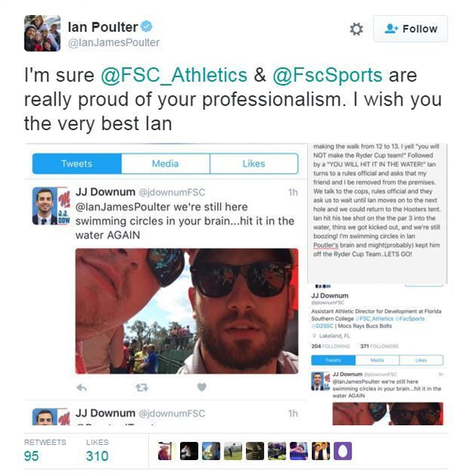Open the @FSC_Athletics mention
This screenshot has height=476, width=476.
tap(174, 75)
